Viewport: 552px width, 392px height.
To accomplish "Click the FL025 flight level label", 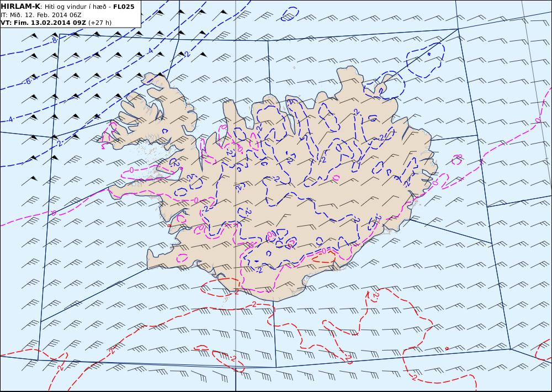I will [124, 7].
